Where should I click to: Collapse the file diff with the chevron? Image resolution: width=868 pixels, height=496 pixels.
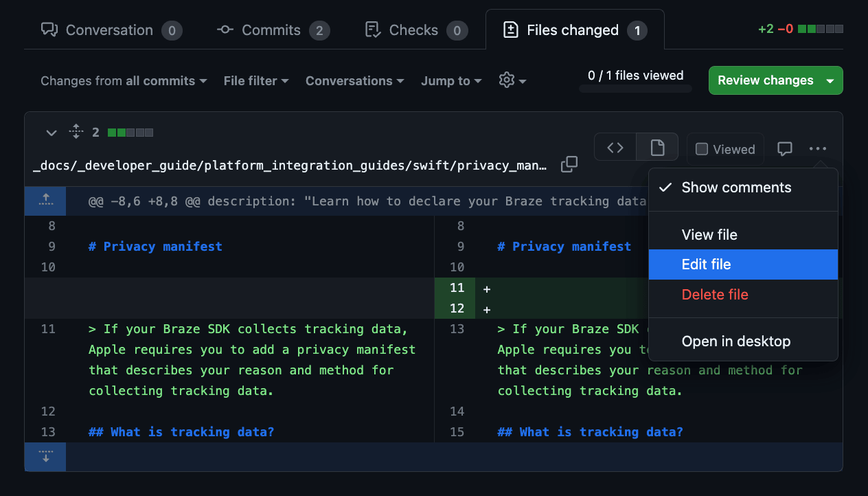pos(51,133)
